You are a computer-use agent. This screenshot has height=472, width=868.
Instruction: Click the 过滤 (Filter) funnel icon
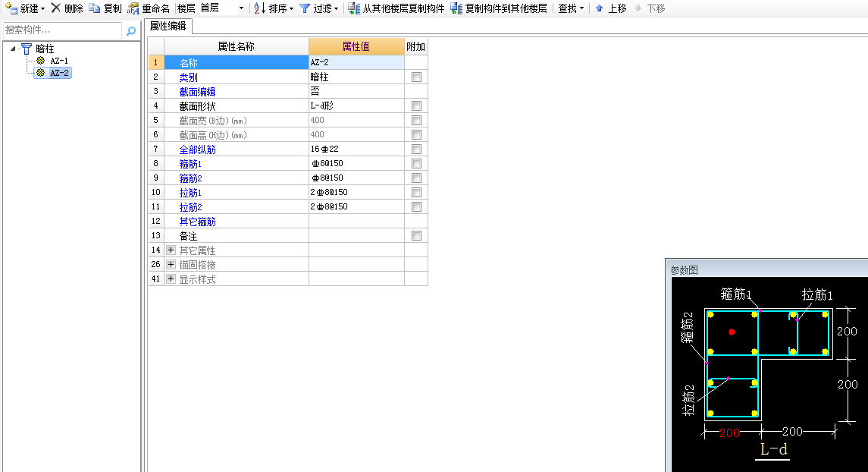click(x=305, y=8)
